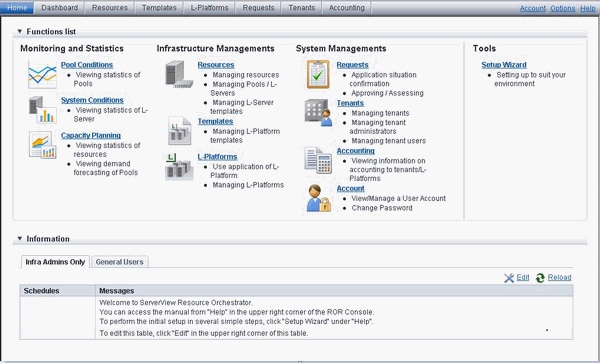This screenshot has width=600, height=363.
Task: Click the Templates document icon
Action: [x=179, y=131]
